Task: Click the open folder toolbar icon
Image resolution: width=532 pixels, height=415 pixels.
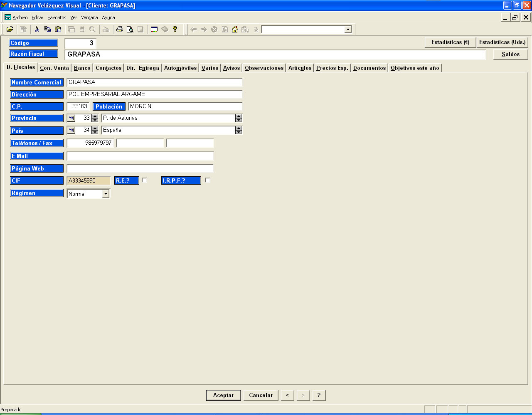Action: coord(10,29)
